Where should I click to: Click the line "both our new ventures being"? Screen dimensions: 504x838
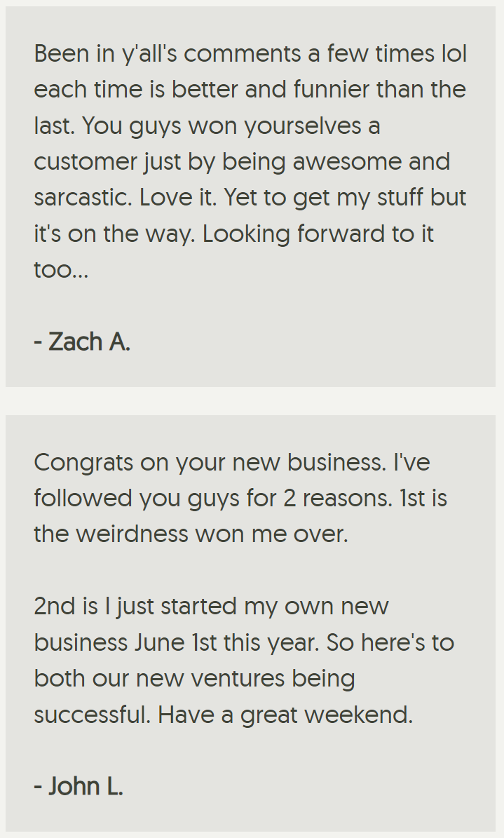click(x=194, y=678)
